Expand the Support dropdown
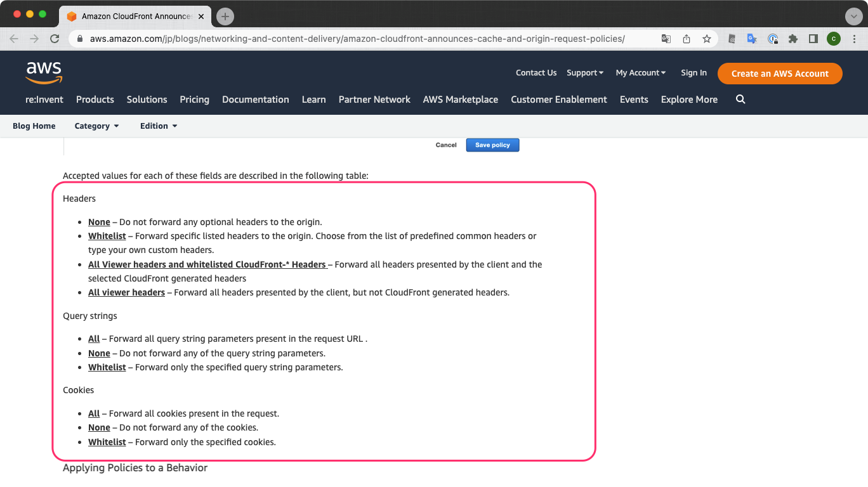This screenshot has width=868, height=487. (x=585, y=73)
